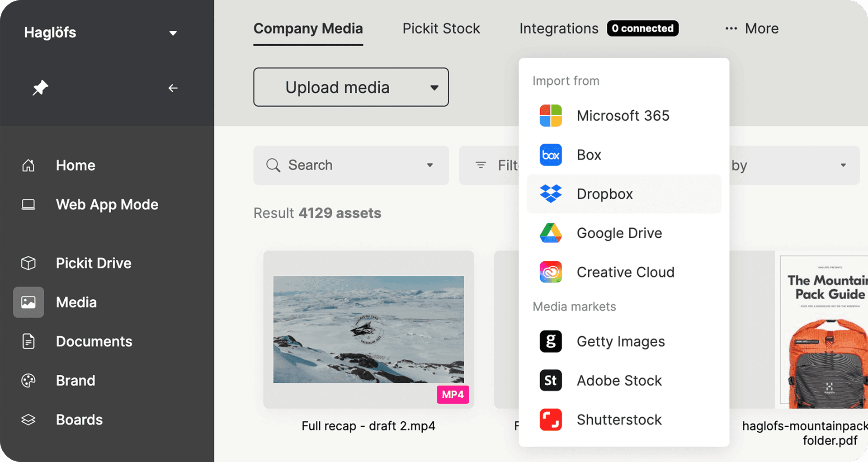This screenshot has width=868, height=462.
Task: Click the 0 connected badge
Action: pos(642,28)
